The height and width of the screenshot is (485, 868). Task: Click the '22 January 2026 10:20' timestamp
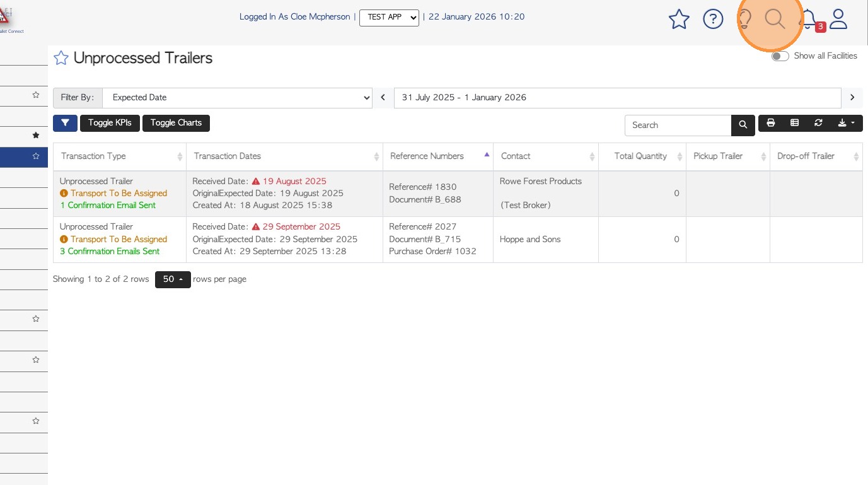coord(477,17)
